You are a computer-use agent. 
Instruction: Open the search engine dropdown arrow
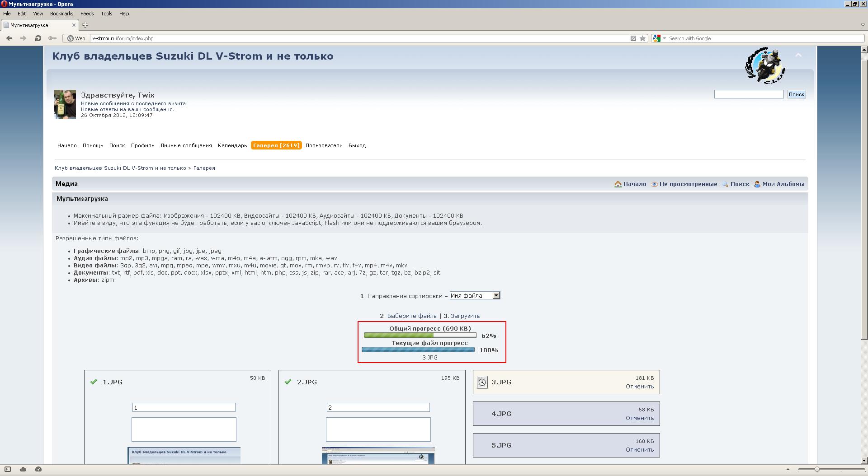[664, 38]
